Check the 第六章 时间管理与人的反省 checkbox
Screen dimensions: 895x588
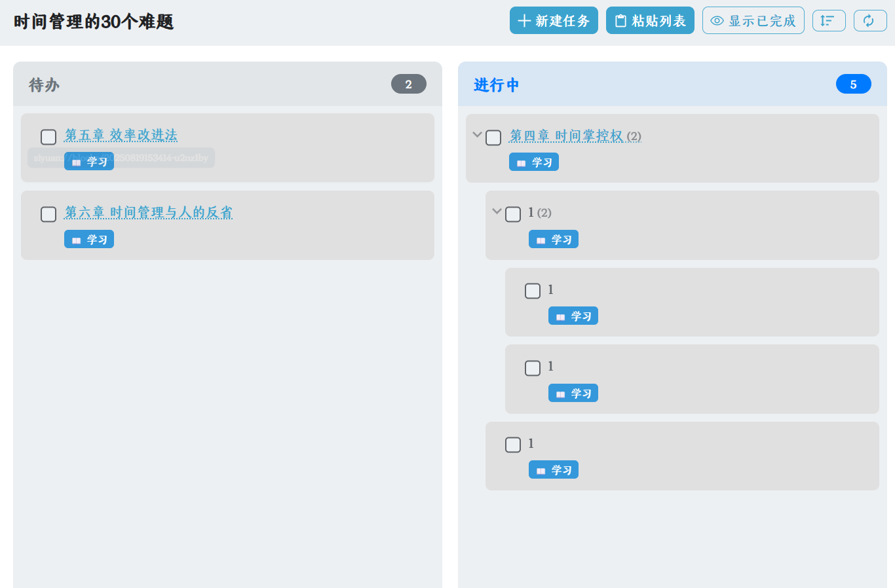tap(48, 215)
